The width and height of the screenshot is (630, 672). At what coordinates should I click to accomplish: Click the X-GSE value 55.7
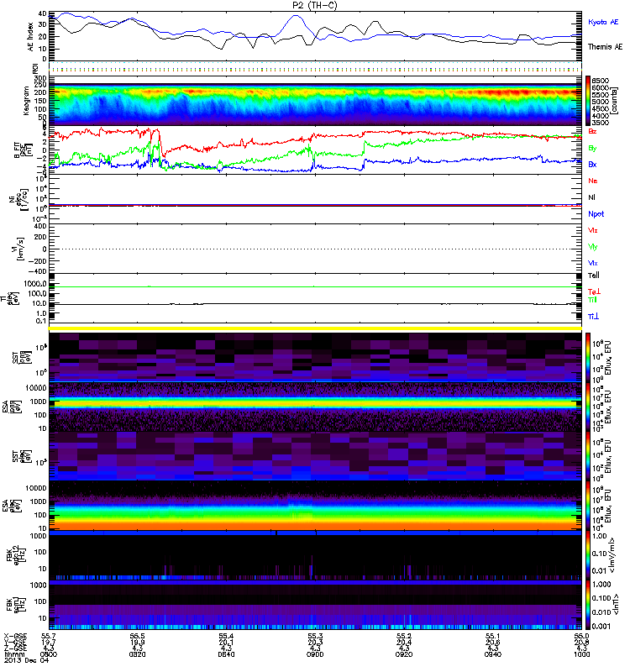click(49, 636)
